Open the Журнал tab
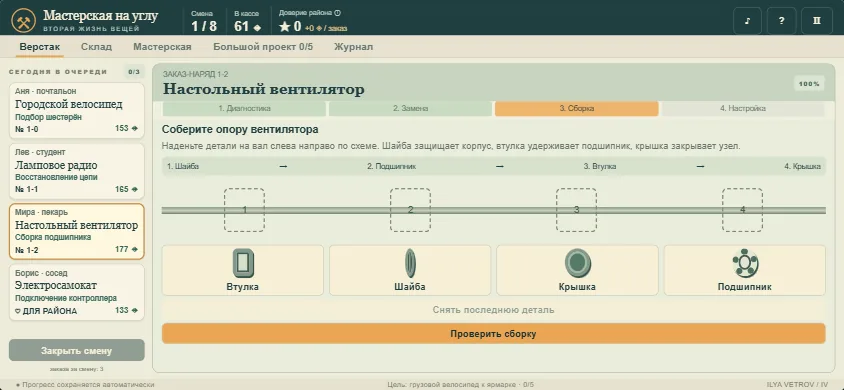This screenshot has width=844, height=390. pyautogui.click(x=354, y=47)
